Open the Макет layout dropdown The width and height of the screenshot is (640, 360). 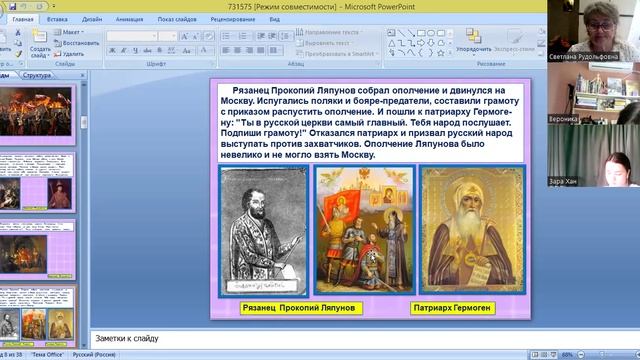point(69,32)
